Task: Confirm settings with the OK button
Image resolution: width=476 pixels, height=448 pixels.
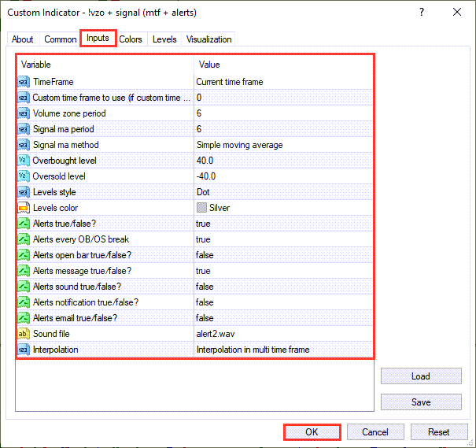Action: (312, 432)
